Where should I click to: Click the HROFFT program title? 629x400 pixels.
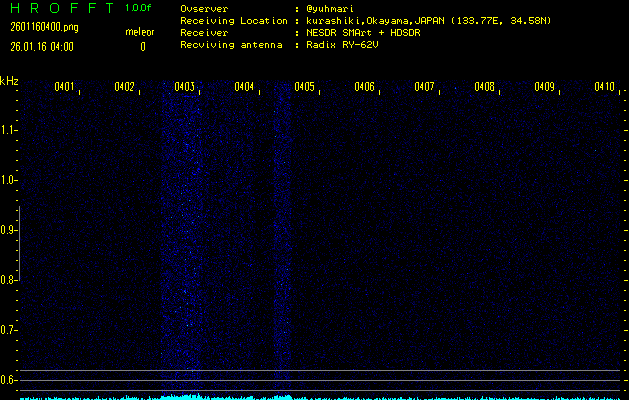click(63, 8)
